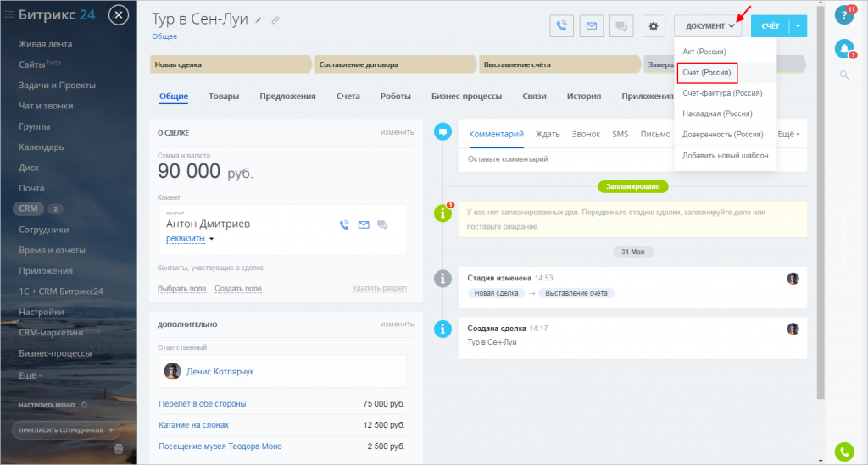Choose Доверенность (Россия) template

[x=722, y=135]
